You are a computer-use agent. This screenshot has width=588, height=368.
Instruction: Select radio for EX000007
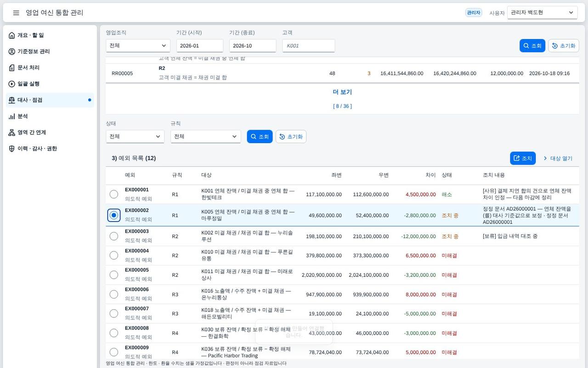click(114, 313)
